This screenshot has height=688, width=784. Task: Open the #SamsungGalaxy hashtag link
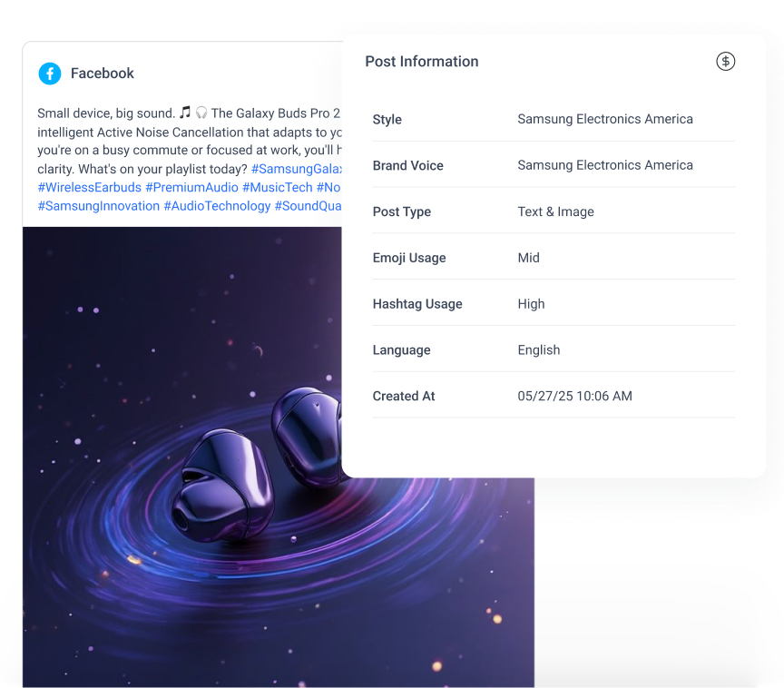[x=299, y=169]
